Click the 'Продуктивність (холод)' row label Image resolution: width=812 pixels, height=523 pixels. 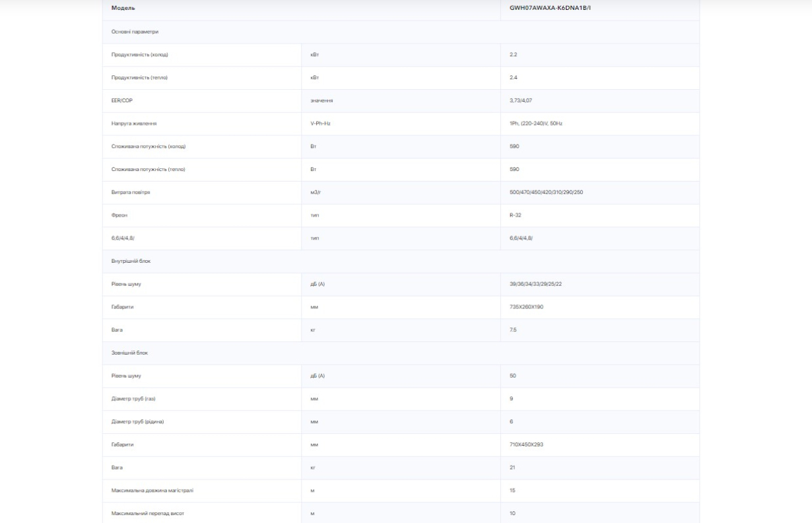click(144, 54)
